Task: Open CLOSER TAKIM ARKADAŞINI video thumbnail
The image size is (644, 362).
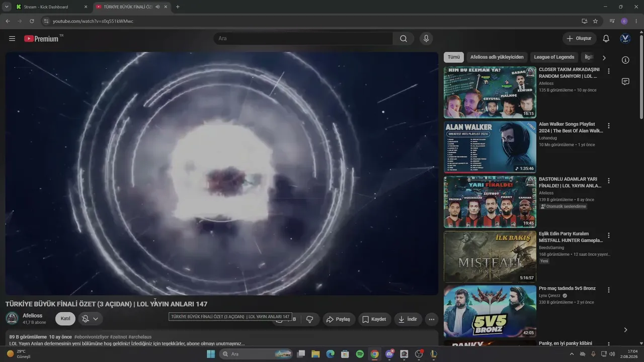Action: [x=490, y=92]
